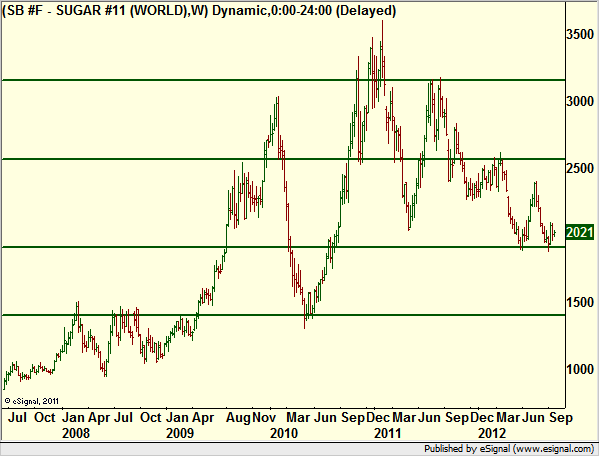
Task: Click the 2012 year label
Action: 492,433
